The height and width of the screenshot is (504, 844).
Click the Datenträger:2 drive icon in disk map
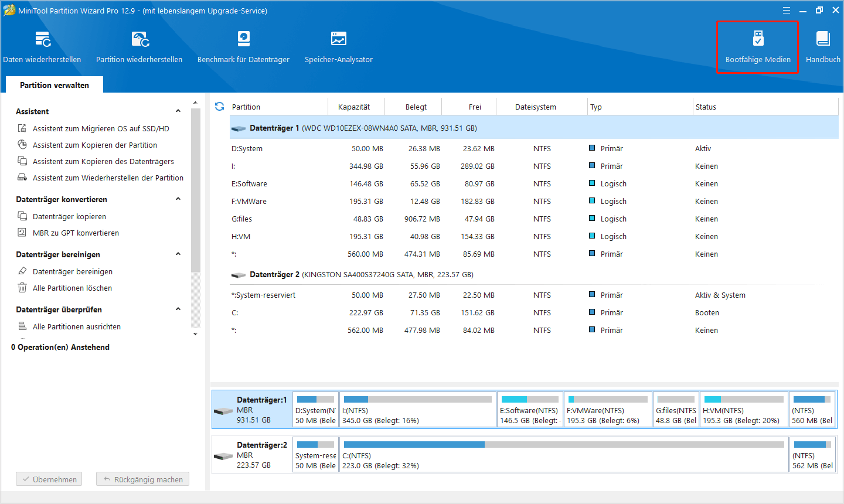[223, 456]
